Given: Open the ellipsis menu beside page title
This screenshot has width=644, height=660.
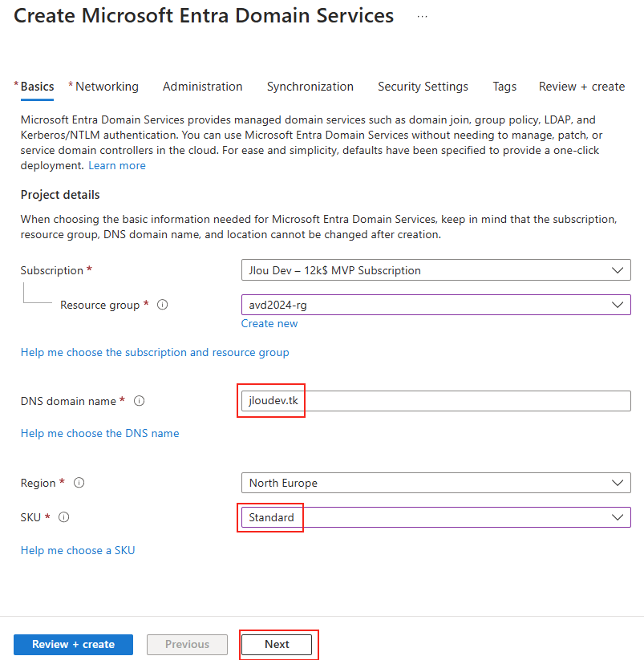Looking at the screenshot, I should [x=422, y=17].
